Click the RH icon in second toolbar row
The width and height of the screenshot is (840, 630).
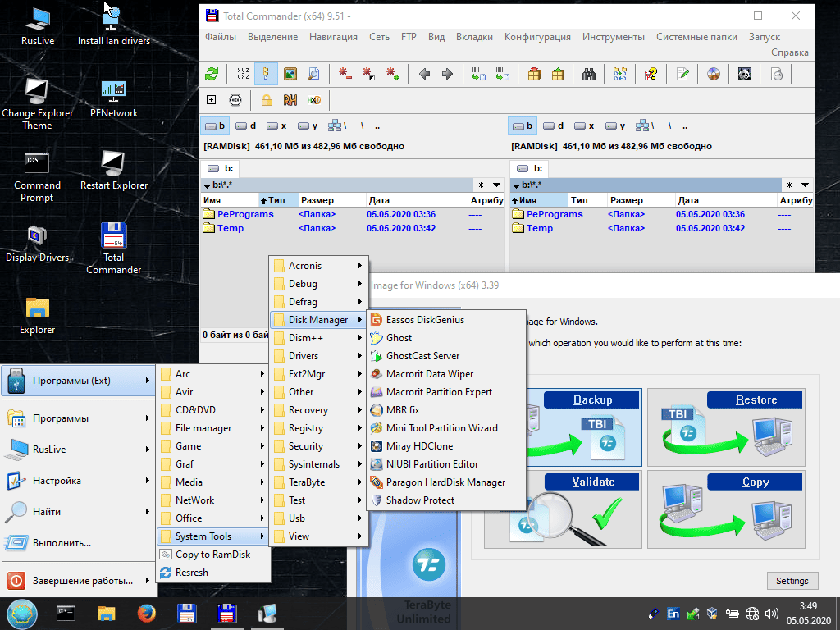tap(290, 100)
